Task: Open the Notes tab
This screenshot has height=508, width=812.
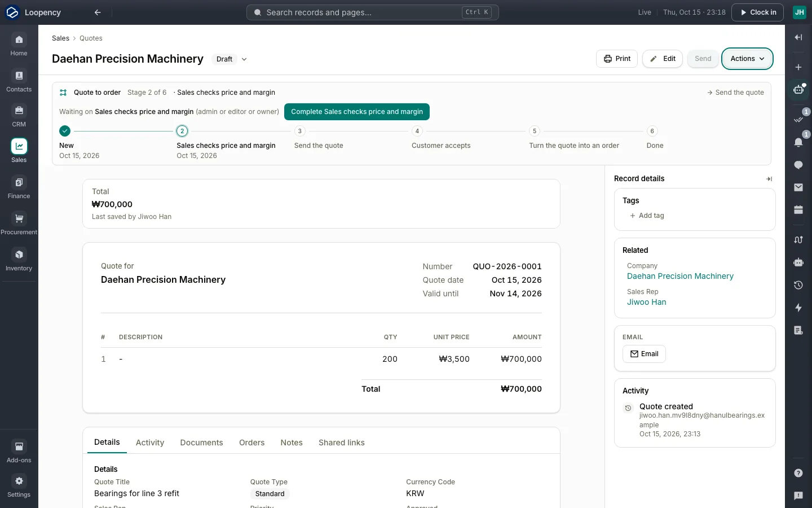Action: [x=292, y=443]
